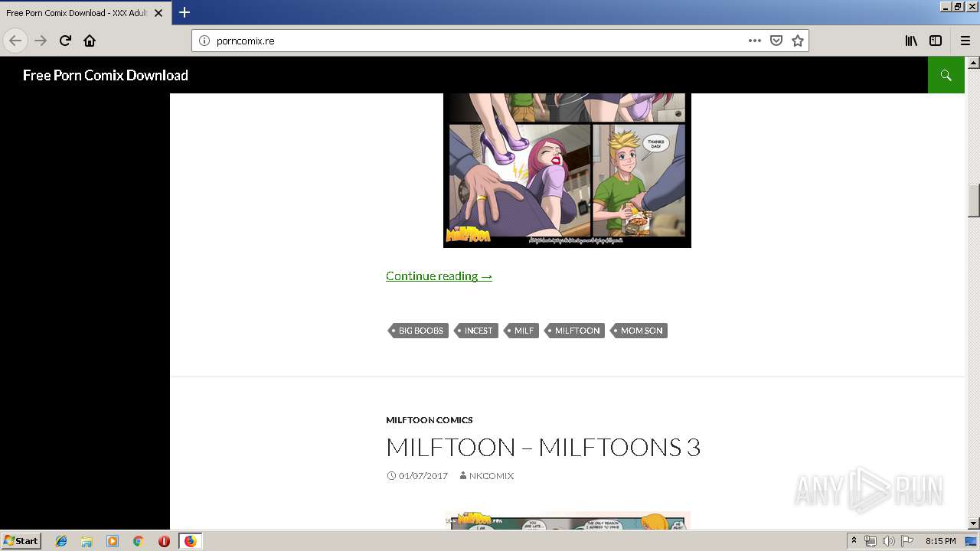Open the red Opera taskbar icon
The width and height of the screenshot is (980, 551).
[x=164, y=541]
